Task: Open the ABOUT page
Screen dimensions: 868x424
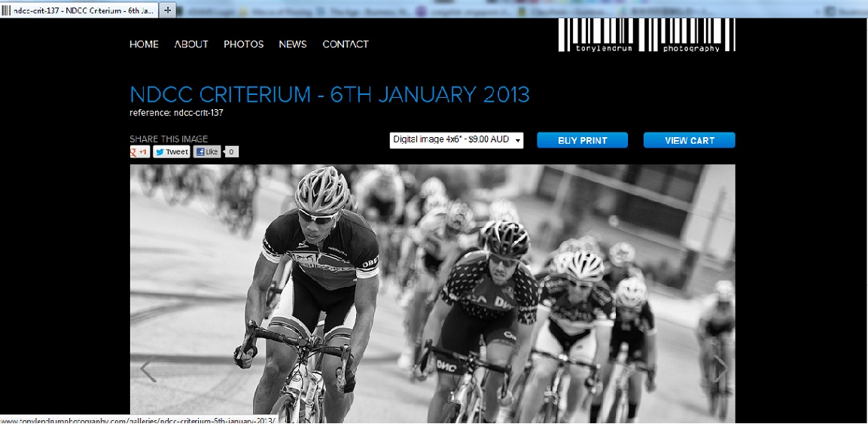Action: (x=191, y=44)
